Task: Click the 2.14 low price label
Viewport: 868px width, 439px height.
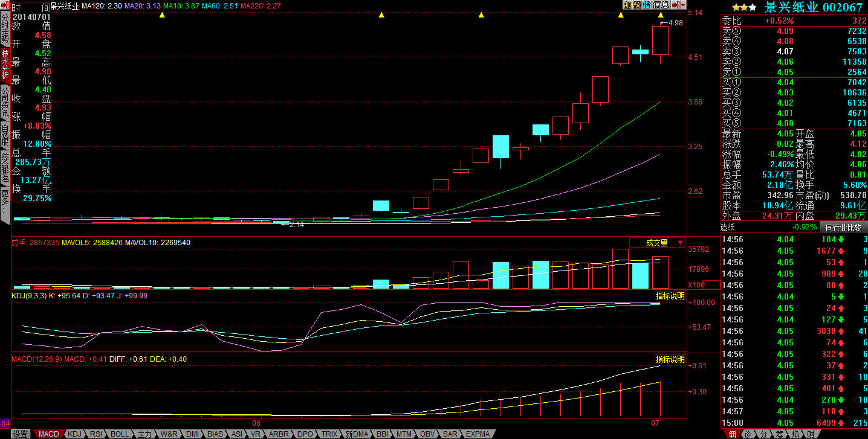Action: pos(297,224)
